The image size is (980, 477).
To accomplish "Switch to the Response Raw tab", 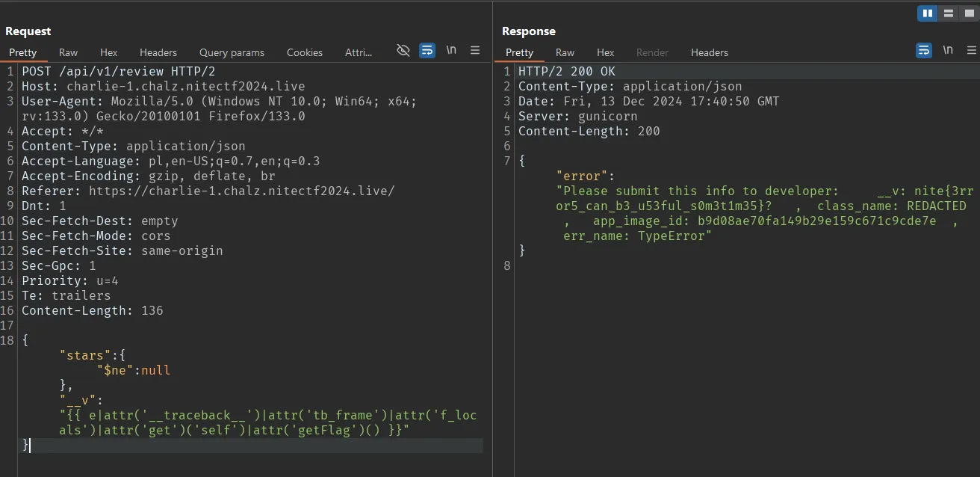I will tap(565, 52).
